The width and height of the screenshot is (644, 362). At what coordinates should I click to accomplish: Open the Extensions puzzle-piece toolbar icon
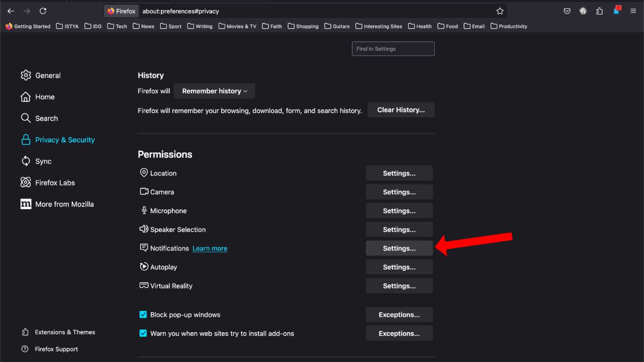pyautogui.click(x=600, y=11)
